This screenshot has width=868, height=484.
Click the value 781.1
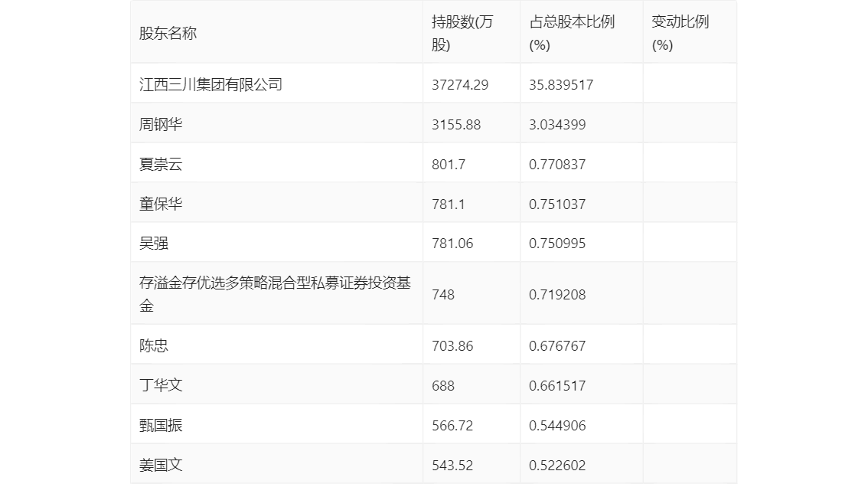[x=448, y=204]
